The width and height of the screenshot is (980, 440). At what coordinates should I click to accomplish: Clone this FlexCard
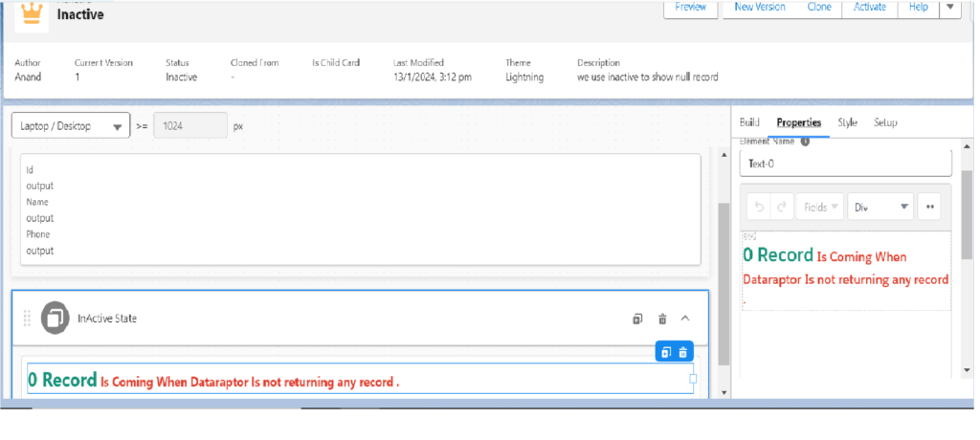point(819,8)
